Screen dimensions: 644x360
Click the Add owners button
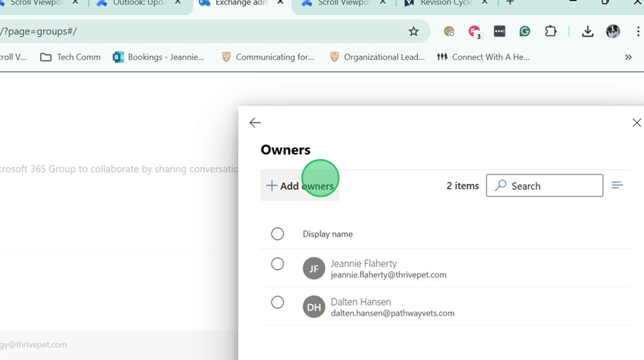[300, 186]
